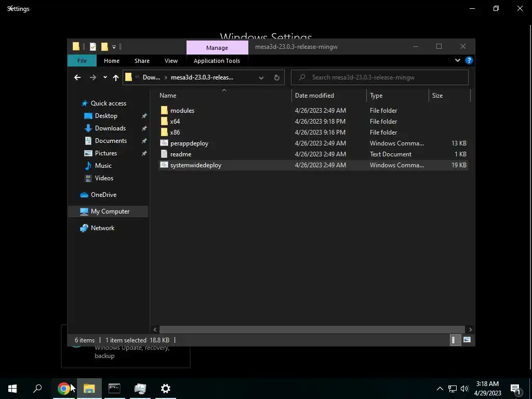Open the File menu tab
The height and width of the screenshot is (399, 532).
coord(82,61)
